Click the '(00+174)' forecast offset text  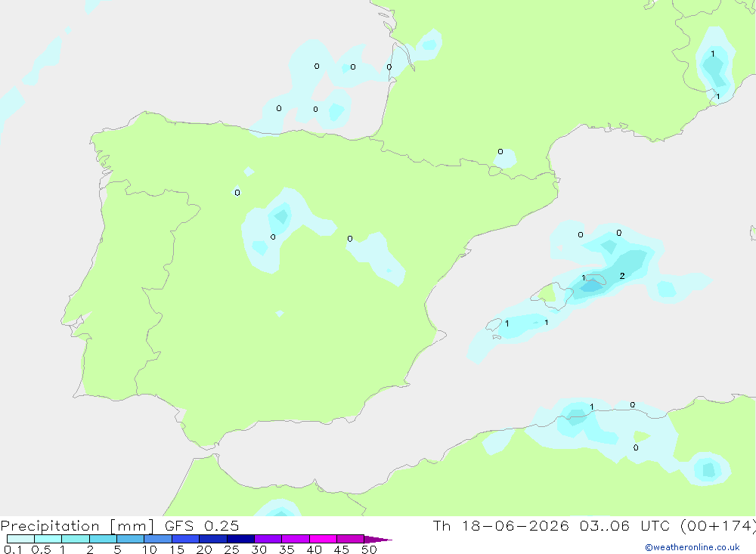(x=718, y=525)
